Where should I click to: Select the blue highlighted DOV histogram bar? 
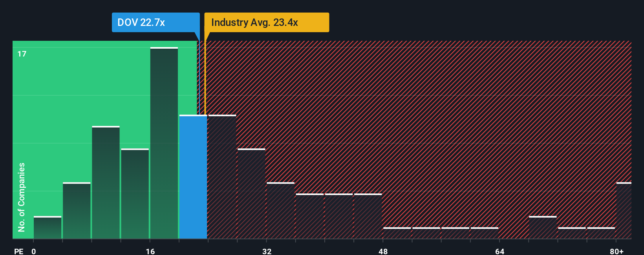coord(193,177)
